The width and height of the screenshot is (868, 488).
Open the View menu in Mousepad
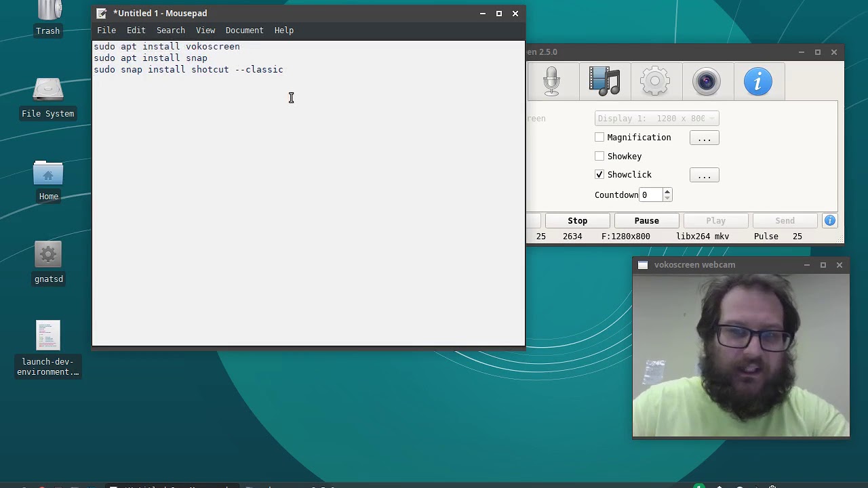205,30
